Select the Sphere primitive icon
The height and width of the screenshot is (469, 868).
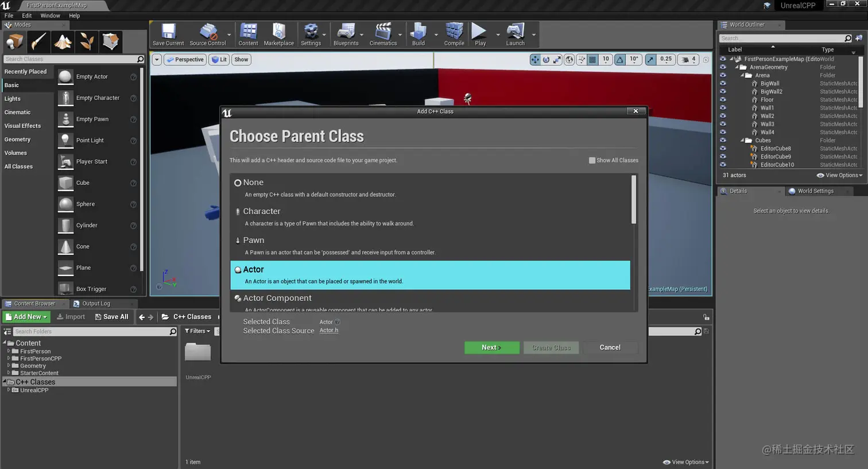[x=65, y=204]
